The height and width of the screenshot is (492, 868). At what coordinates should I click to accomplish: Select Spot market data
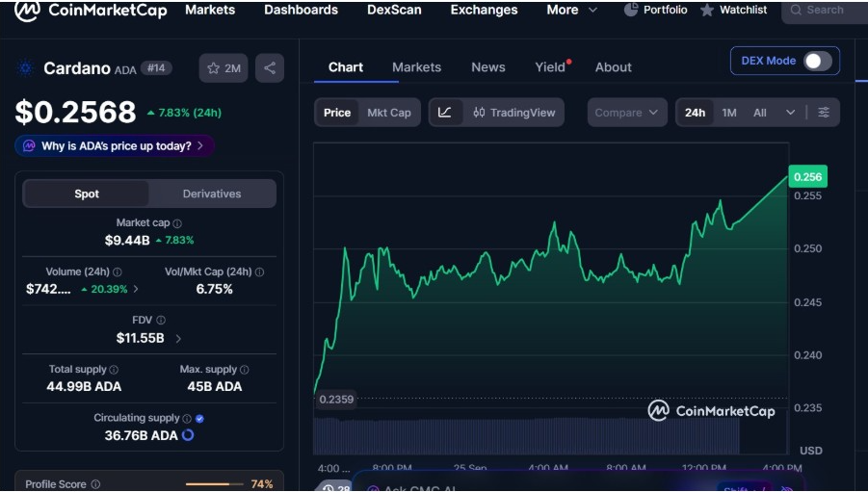tap(87, 194)
